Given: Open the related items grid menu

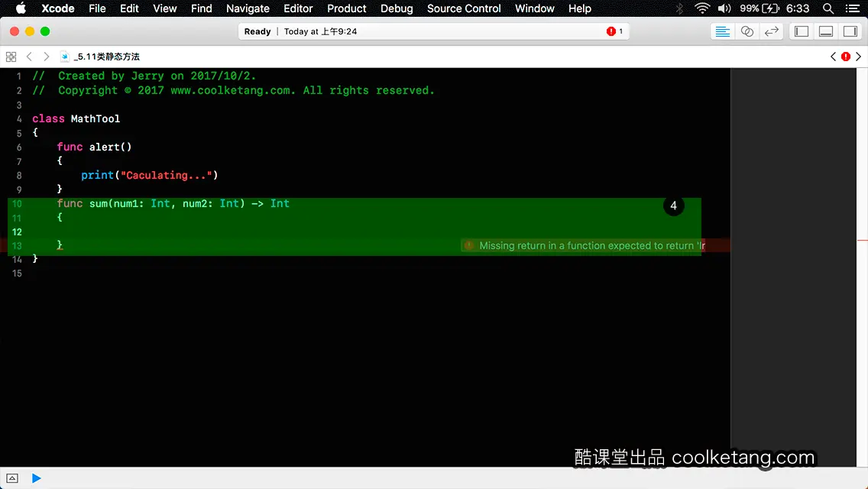Looking at the screenshot, I should 11,57.
